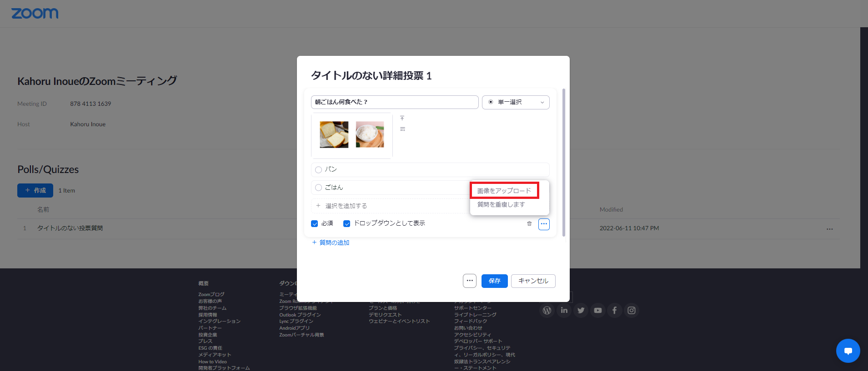Image resolution: width=868 pixels, height=371 pixels.
Task: Expand the 単一選択 question type dropdown
Action: [516, 102]
